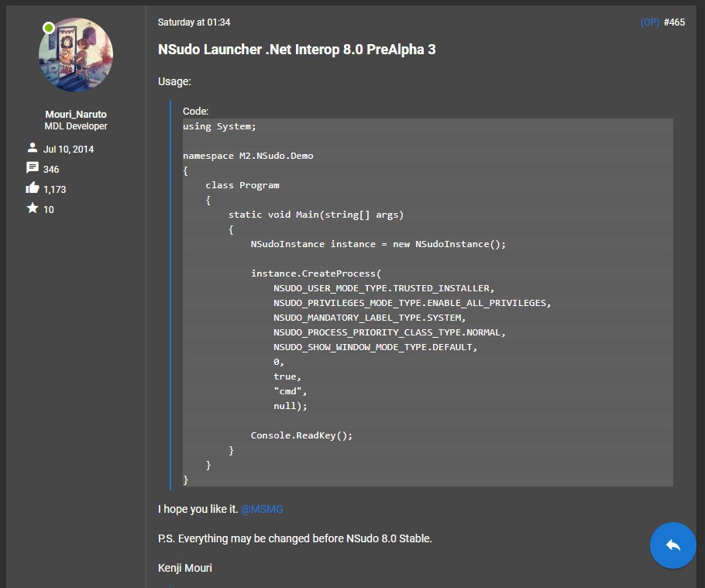The height and width of the screenshot is (588, 705).
Task: Open the #465 post permalink
Action: click(x=674, y=22)
